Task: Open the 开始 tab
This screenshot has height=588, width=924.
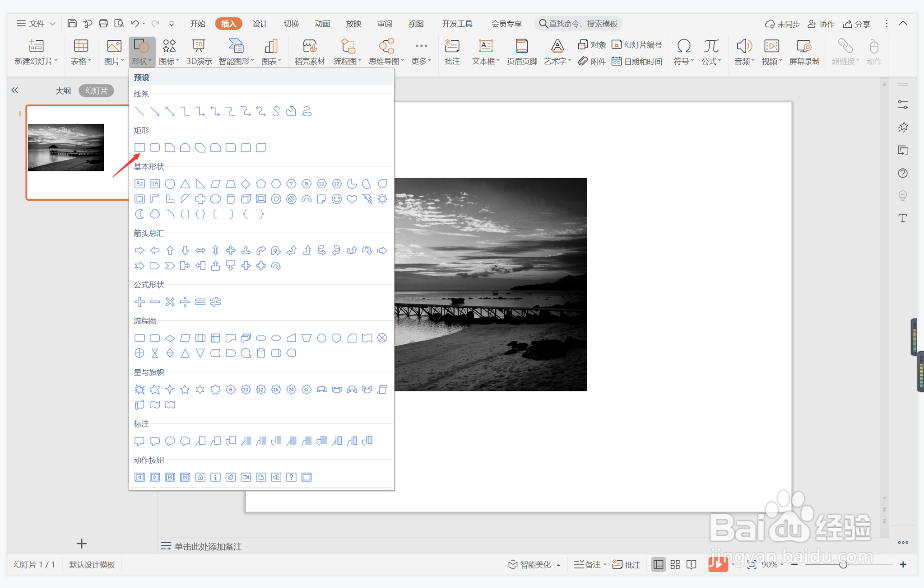Action: [198, 24]
